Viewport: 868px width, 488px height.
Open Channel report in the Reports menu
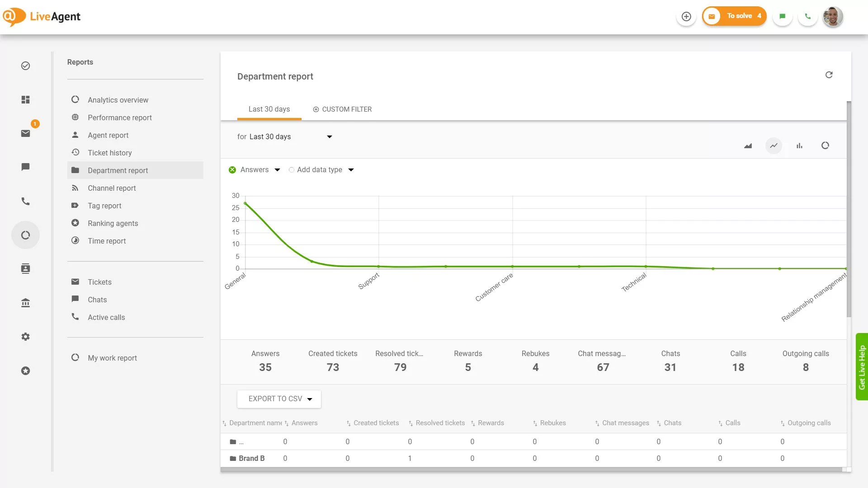click(x=112, y=188)
